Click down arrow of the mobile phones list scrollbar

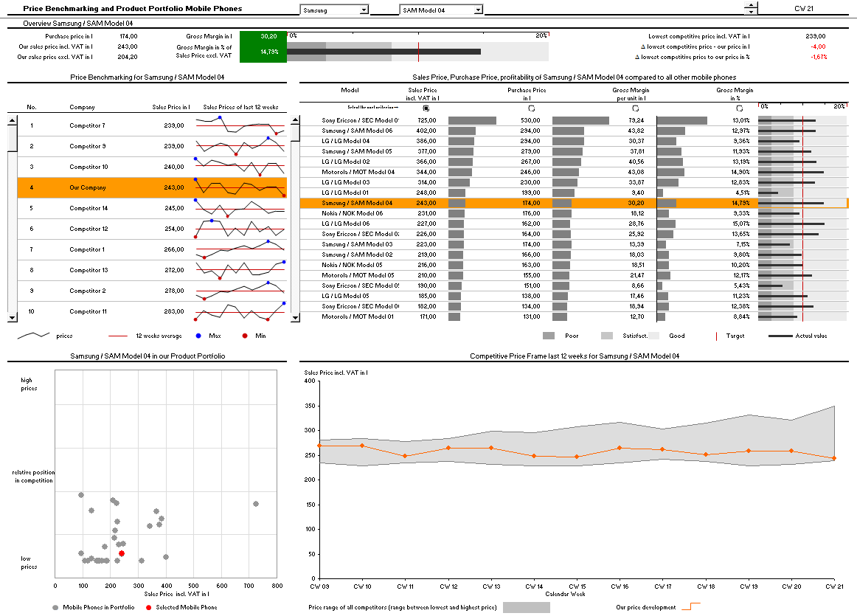coord(295,317)
